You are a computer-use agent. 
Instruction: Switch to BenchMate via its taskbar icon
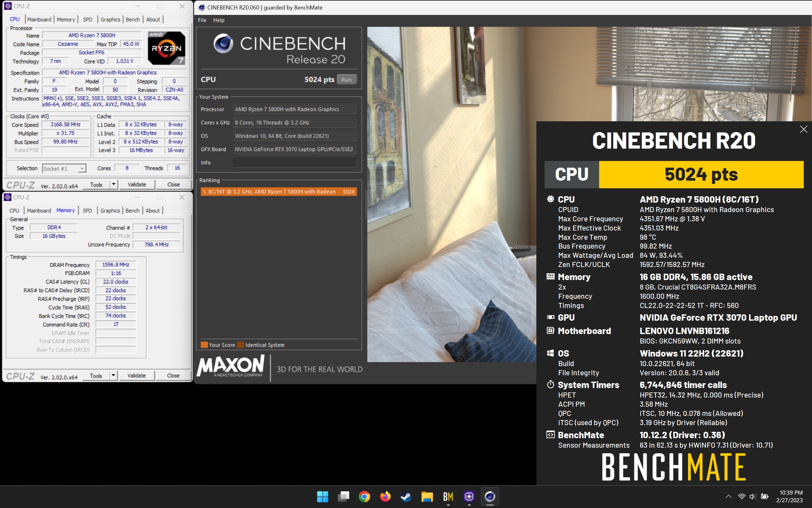pos(448,496)
